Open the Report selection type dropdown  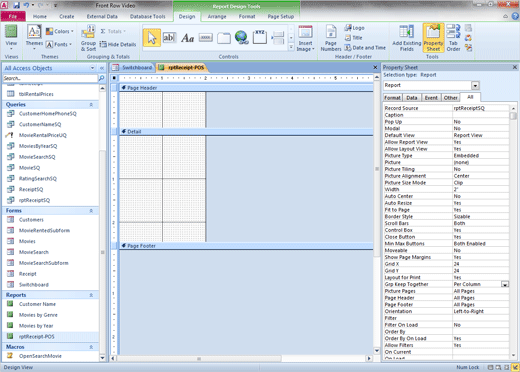click(475, 85)
